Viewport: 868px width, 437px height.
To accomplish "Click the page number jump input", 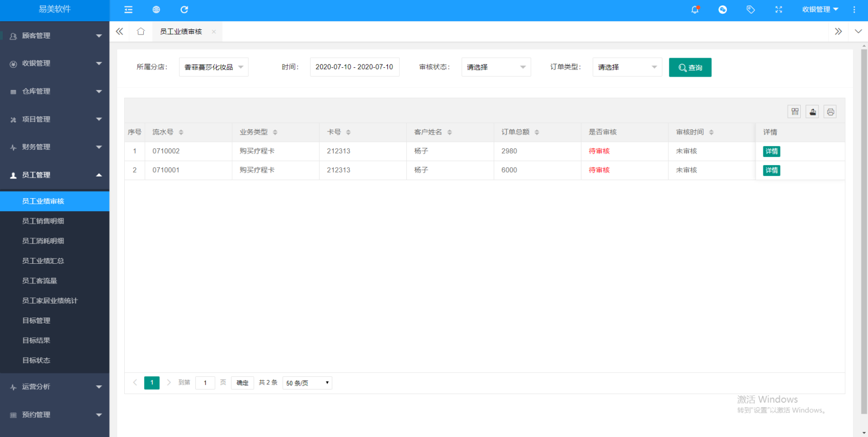I will 205,383.
